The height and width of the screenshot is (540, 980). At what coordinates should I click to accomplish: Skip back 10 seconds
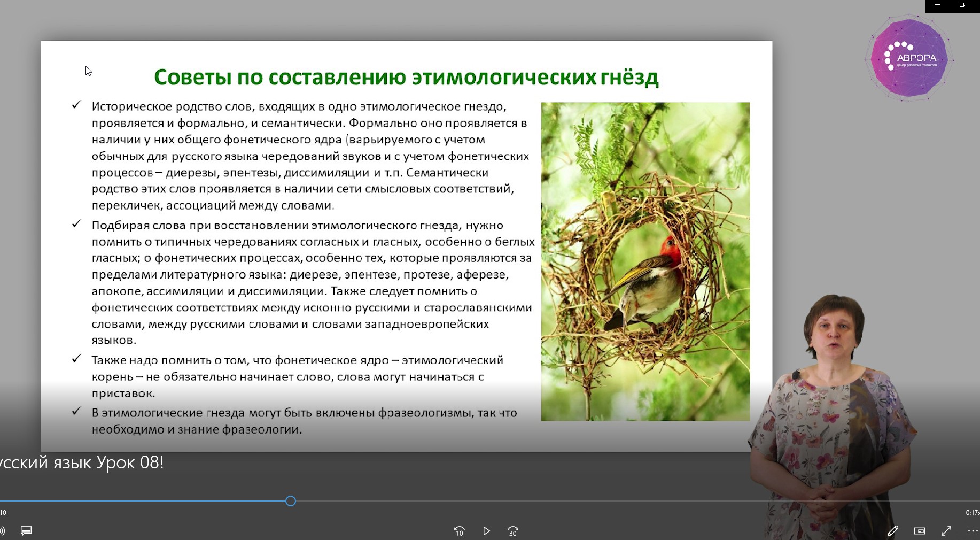[x=459, y=531]
